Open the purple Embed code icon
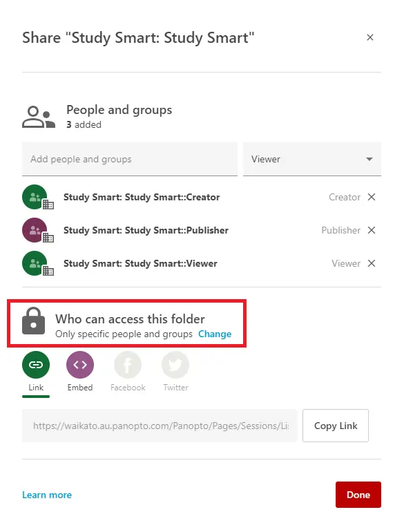This screenshot has width=404, height=532. (x=80, y=365)
